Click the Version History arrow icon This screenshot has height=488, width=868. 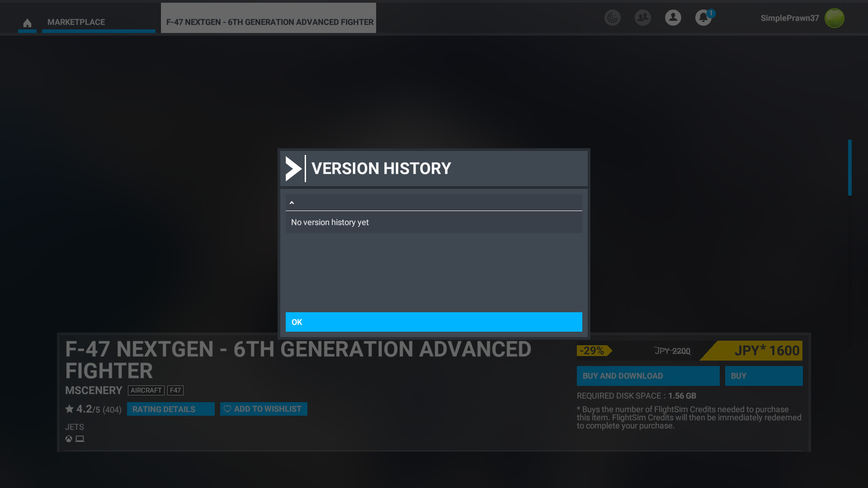pyautogui.click(x=293, y=169)
